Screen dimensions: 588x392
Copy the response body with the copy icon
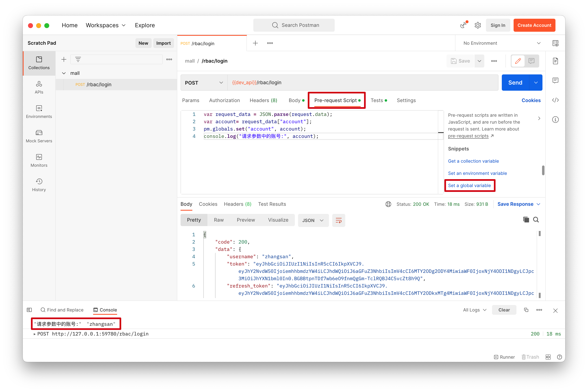pos(526,220)
